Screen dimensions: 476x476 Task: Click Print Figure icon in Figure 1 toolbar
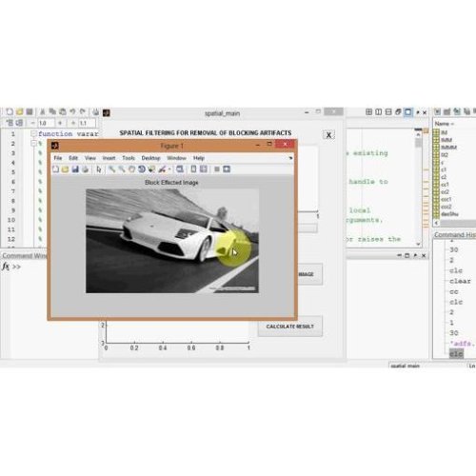coord(85,169)
